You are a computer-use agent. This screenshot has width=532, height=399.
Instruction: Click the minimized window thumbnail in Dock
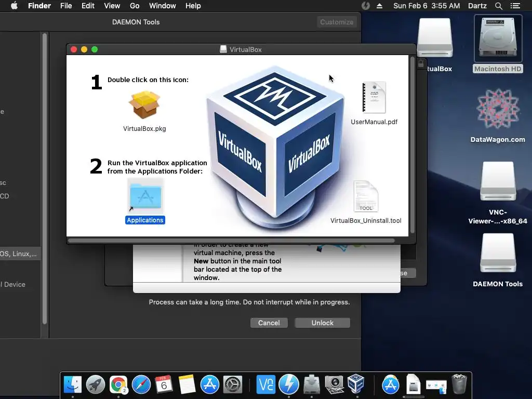[x=436, y=386]
